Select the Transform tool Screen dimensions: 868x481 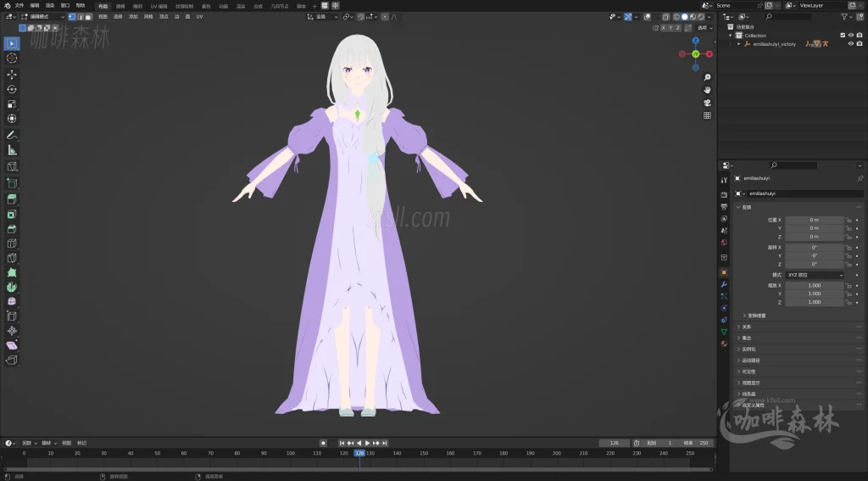point(12,119)
